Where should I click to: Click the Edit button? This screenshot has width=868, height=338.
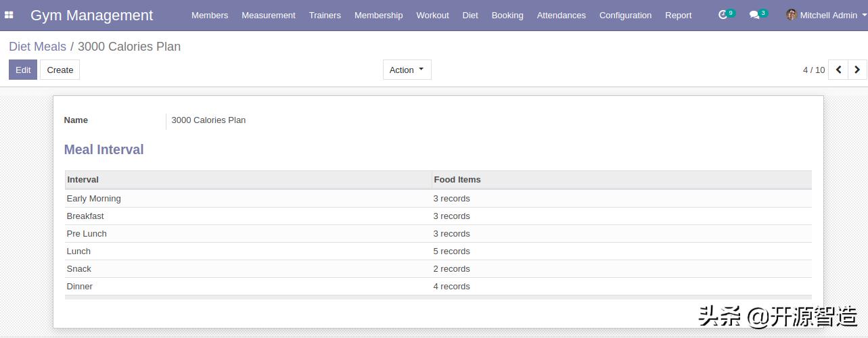pyautogui.click(x=23, y=70)
